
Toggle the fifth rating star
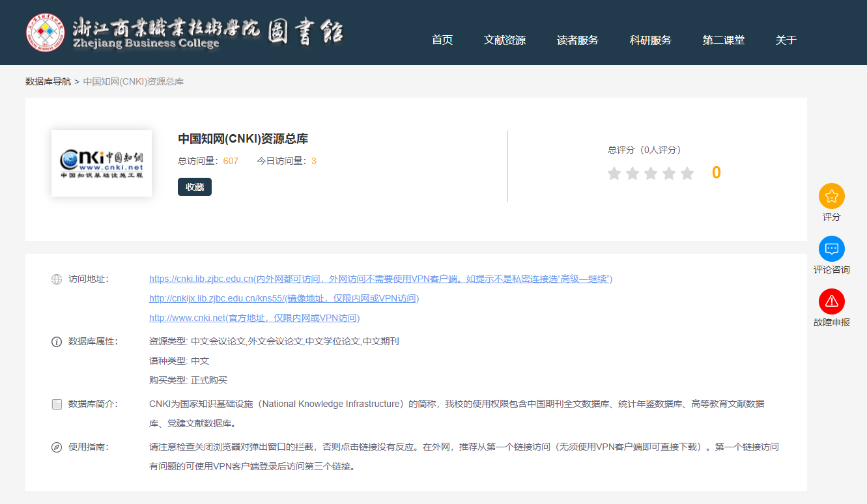[686, 173]
